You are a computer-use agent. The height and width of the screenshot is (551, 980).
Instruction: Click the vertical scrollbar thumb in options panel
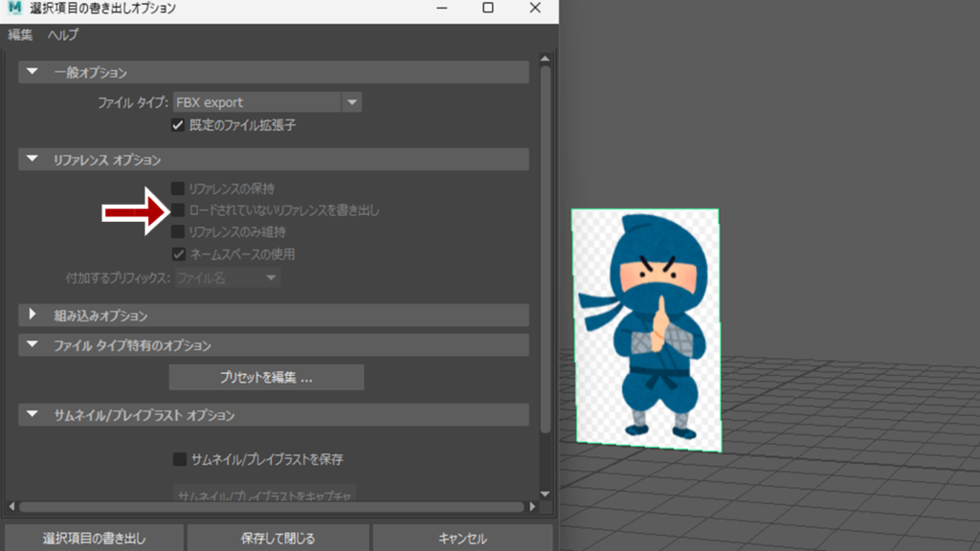click(x=545, y=250)
